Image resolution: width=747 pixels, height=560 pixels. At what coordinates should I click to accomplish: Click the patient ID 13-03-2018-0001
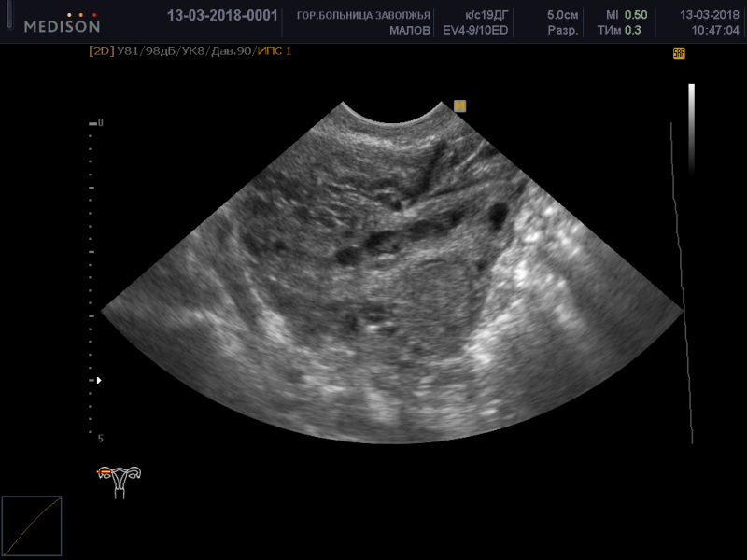222,15
